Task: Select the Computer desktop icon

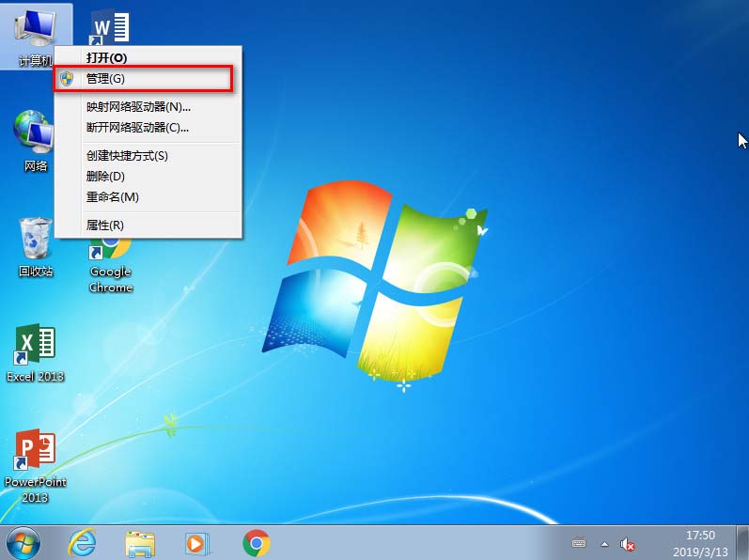Action: tap(35, 36)
